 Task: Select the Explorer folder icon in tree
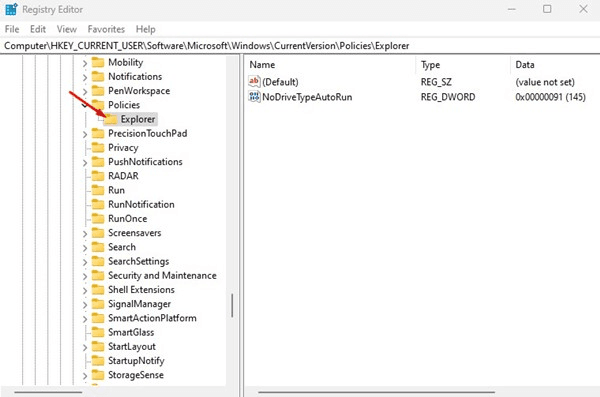point(111,119)
